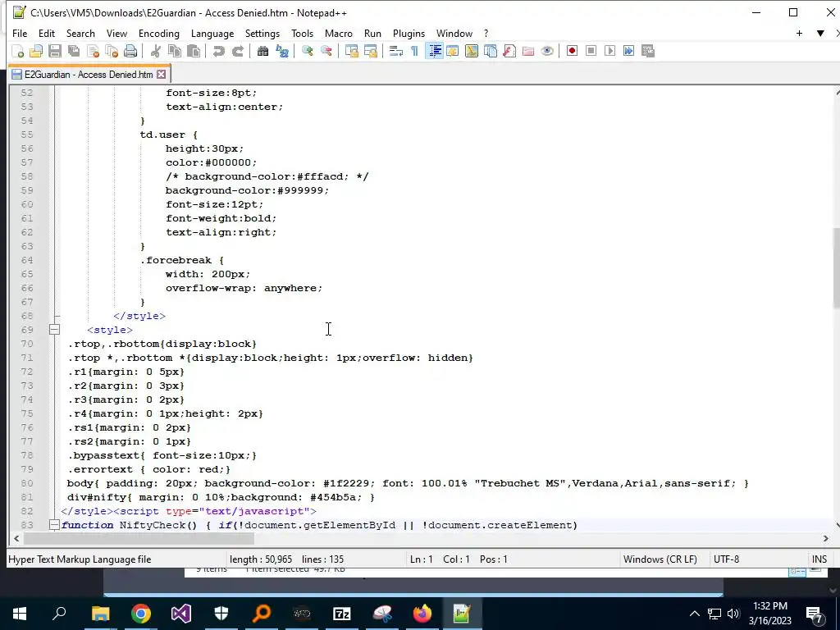Close all documents via toolbar
The height and width of the screenshot is (630, 840).
(x=112, y=51)
